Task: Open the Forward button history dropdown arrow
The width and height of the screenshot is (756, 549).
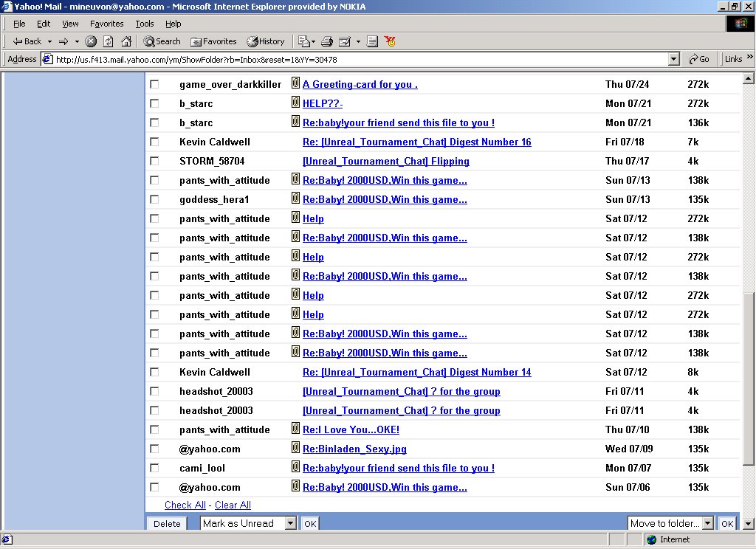Action: [x=77, y=41]
